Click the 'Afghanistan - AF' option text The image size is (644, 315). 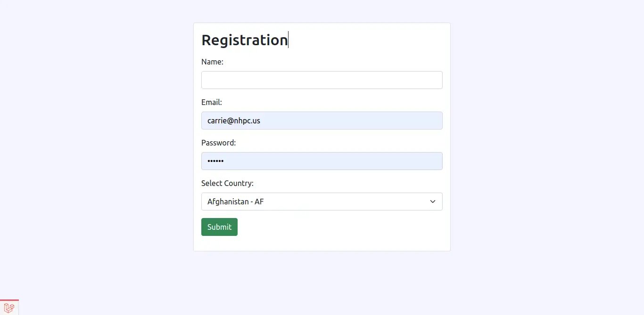[235, 202]
